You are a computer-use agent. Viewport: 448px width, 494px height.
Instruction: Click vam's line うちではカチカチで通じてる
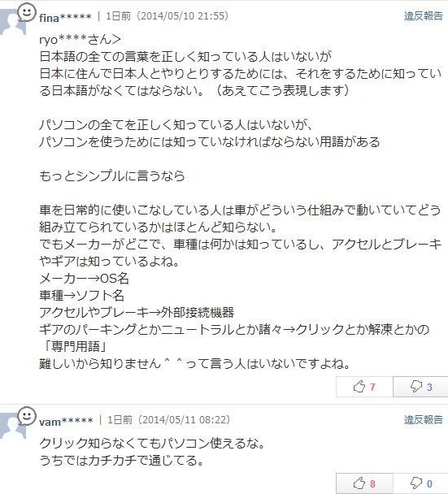[x=122, y=461]
